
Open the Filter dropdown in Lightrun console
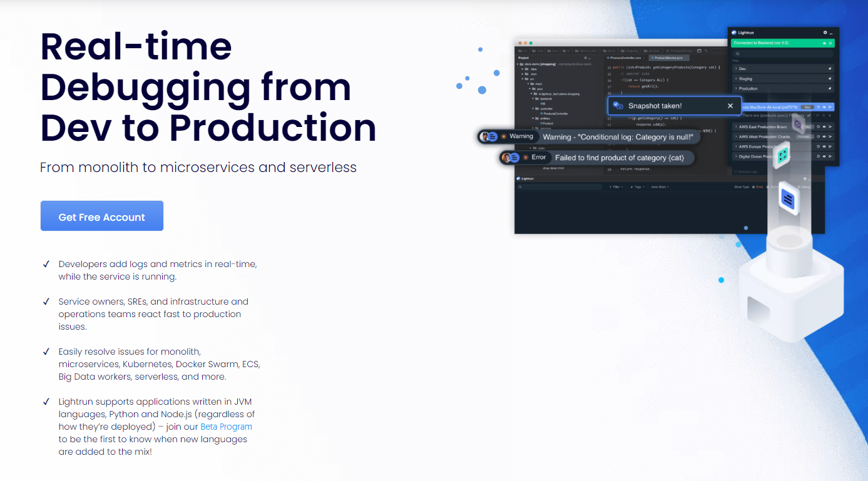coord(616,187)
